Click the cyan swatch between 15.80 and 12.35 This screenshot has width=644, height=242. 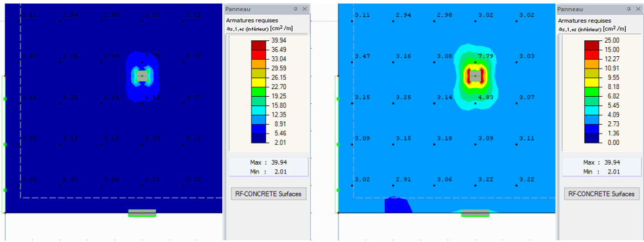[x=259, y=110]
